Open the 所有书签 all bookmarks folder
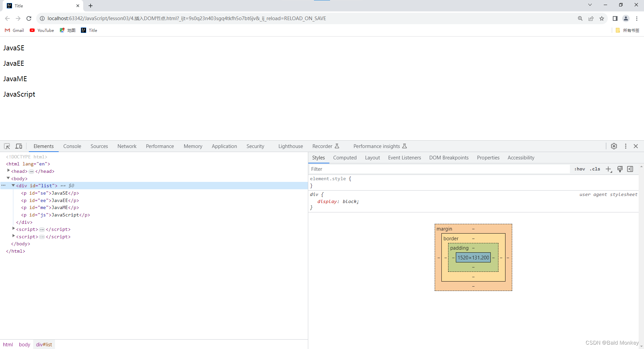 point(628,30)
